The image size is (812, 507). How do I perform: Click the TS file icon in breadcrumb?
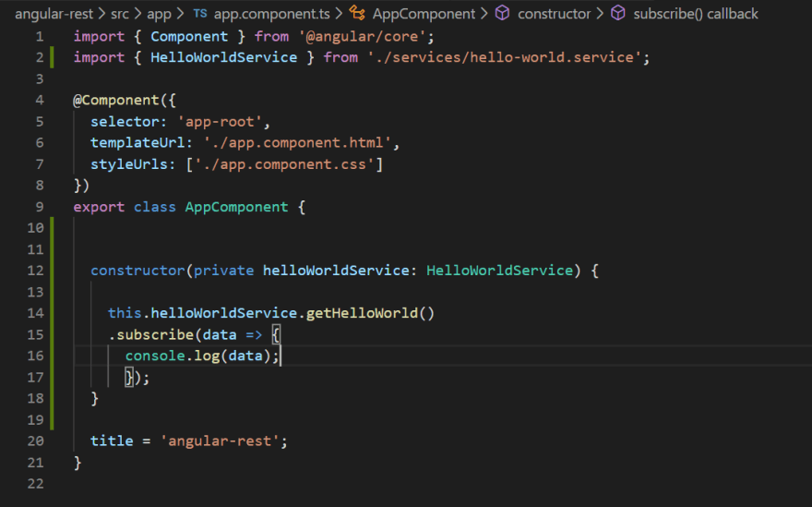pyautogui.click(x=200, y=14)
